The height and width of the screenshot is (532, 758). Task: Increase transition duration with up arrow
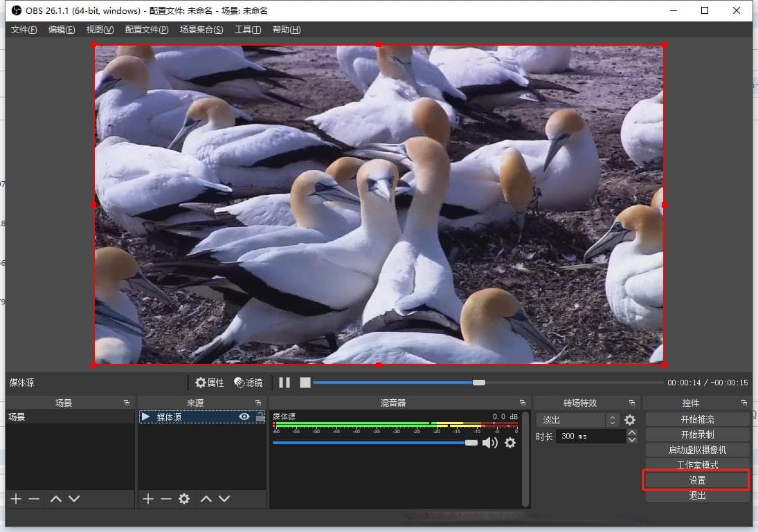631,432
